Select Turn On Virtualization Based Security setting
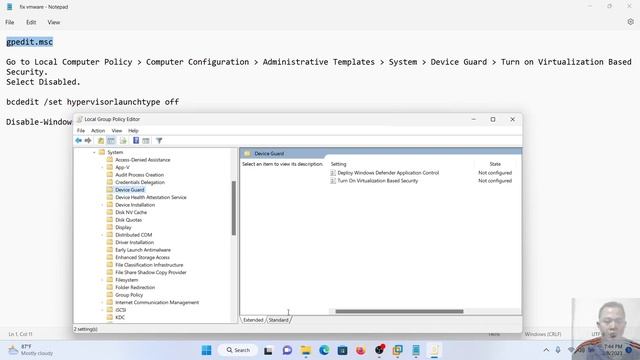Image resolution: width=640 pixels, height=360 pixels. click(x=378, y=180)
